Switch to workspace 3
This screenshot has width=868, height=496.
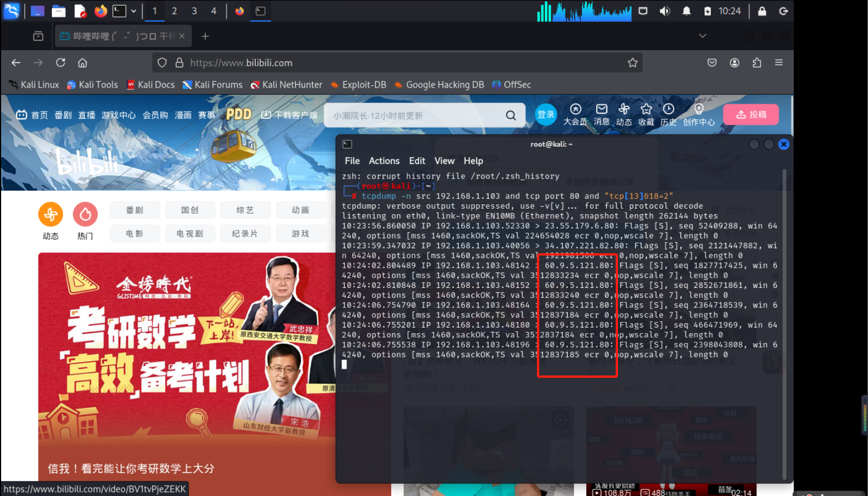tap(194, 11)
